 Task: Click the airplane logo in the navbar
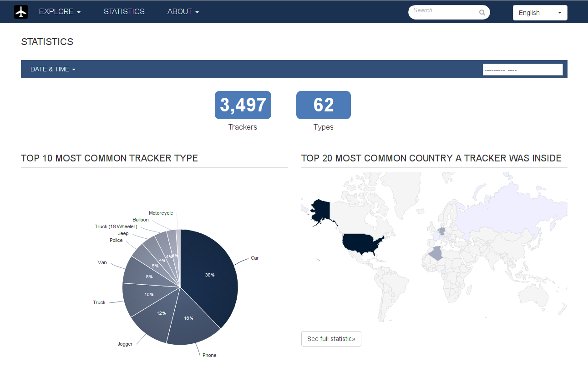click(20, 11)
